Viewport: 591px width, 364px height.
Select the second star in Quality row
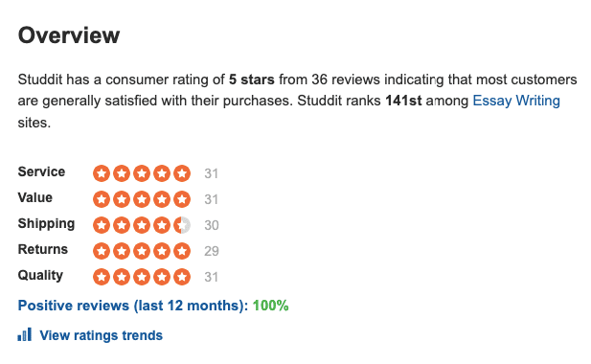122,277
